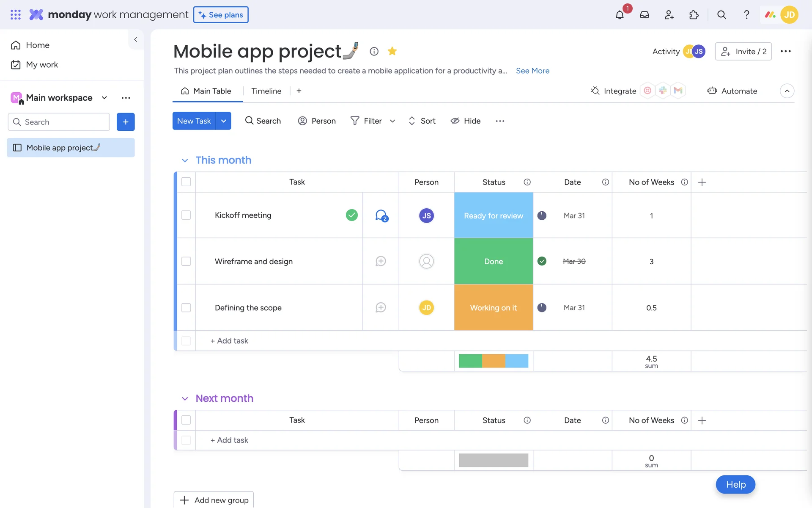Image resolution: width=812 pixels, height=508 pixels.
Task: Select all tasks in This month group
Action: coord(186,182)
